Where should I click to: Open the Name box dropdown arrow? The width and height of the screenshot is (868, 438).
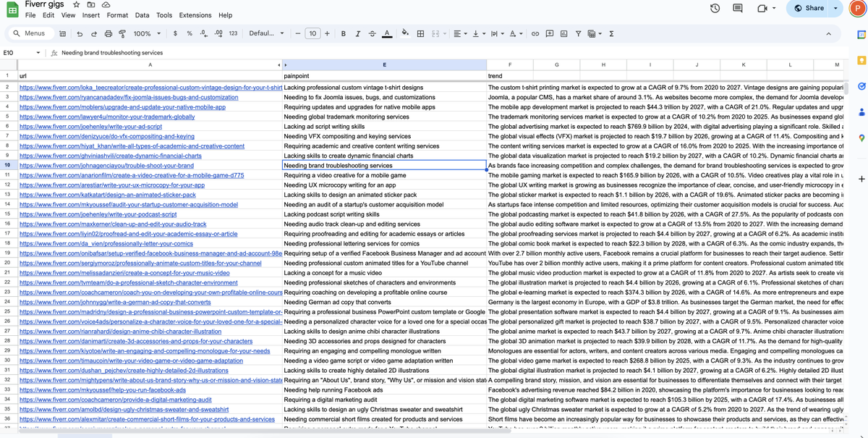38,53
